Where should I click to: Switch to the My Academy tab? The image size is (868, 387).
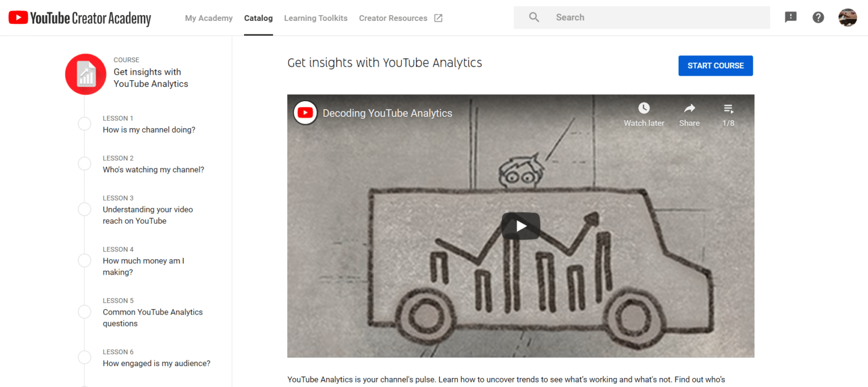tap(209, 18)
